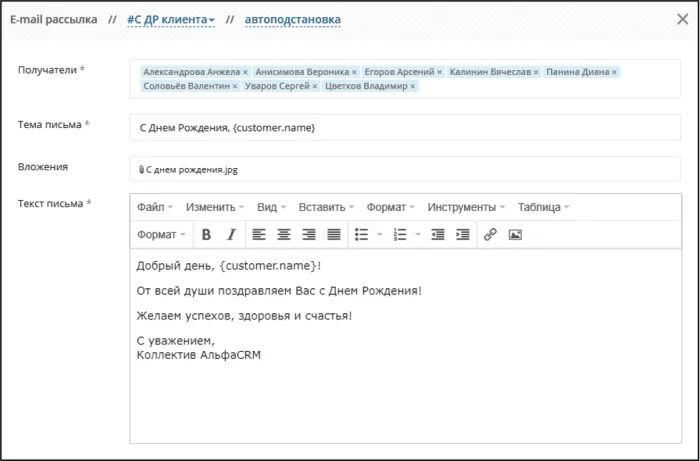Open the Вставить menu

[326, 207]
